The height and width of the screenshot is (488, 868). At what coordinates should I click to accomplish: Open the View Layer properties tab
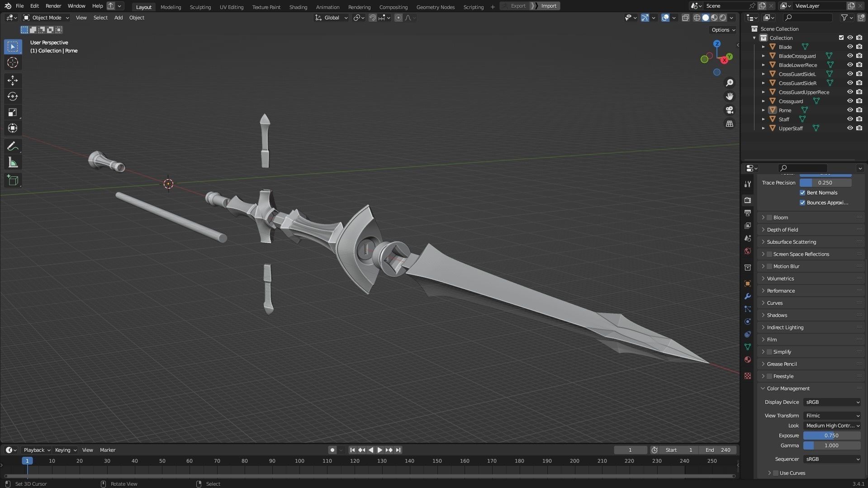(x=748, y=225)
